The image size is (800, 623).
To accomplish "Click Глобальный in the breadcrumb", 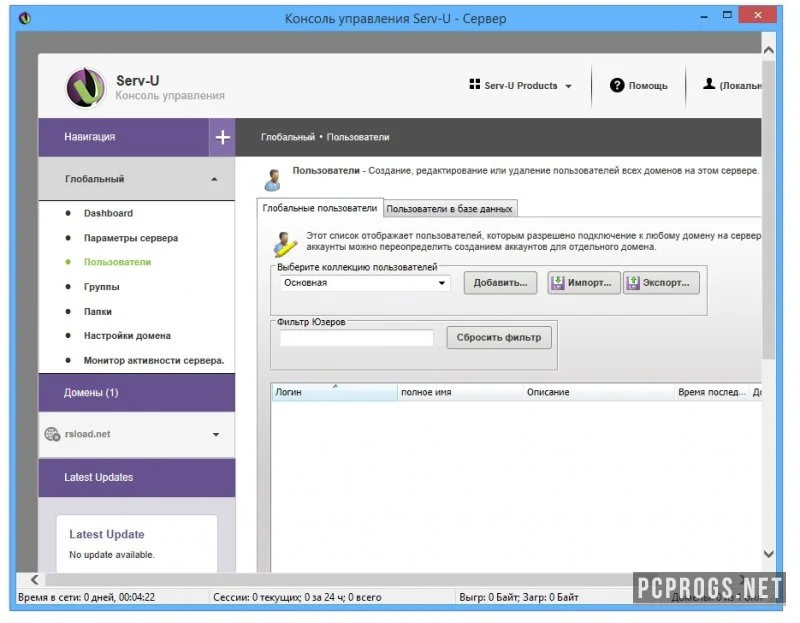I will (x=288, y=137).
